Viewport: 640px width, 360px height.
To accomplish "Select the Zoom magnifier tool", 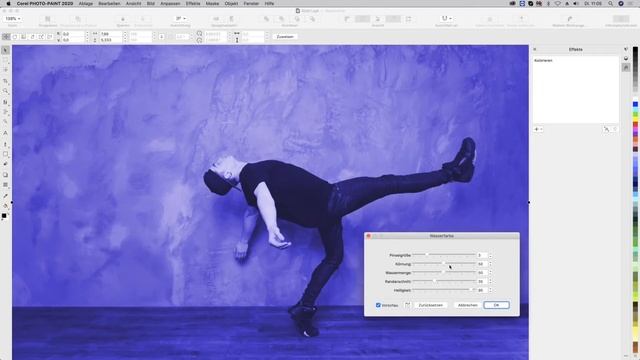I will point(5,91).
